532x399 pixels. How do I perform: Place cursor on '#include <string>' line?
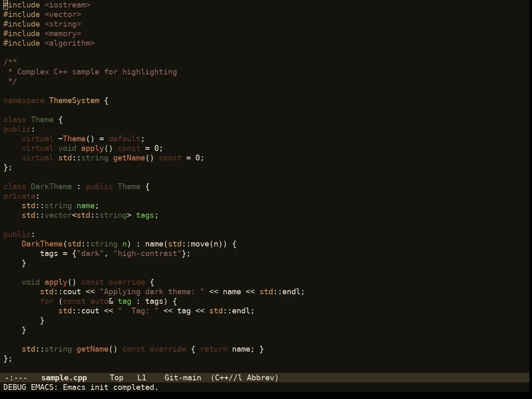42,24
